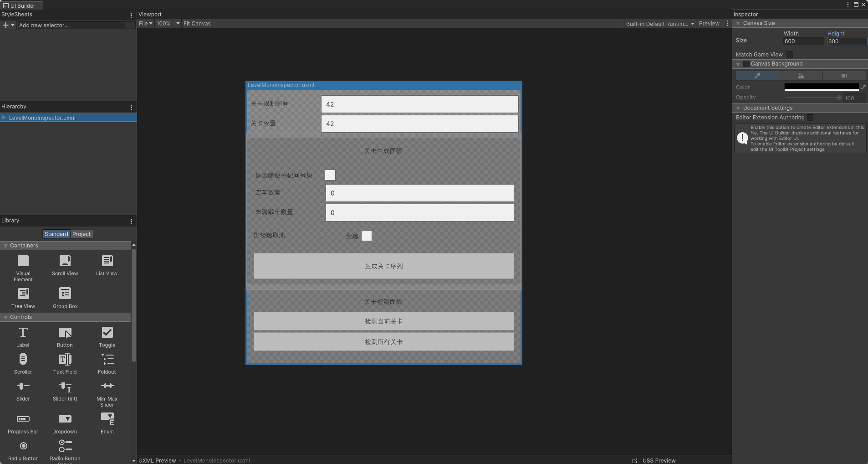
Task: Select the Enum control icon
Action: pyautogui.click(x=107, y=419)
